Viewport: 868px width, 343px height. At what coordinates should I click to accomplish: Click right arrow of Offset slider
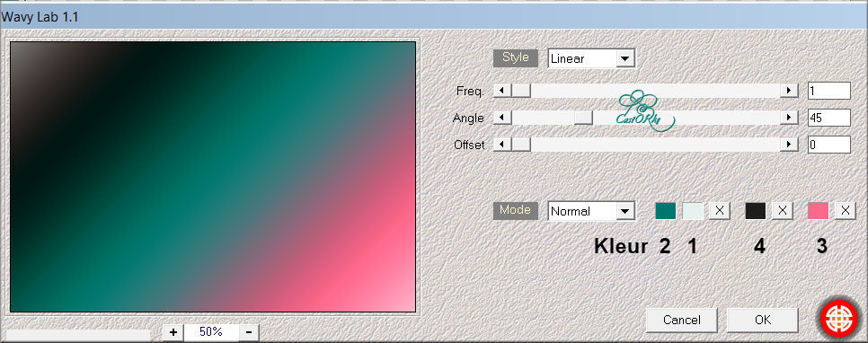click(789, 145)
